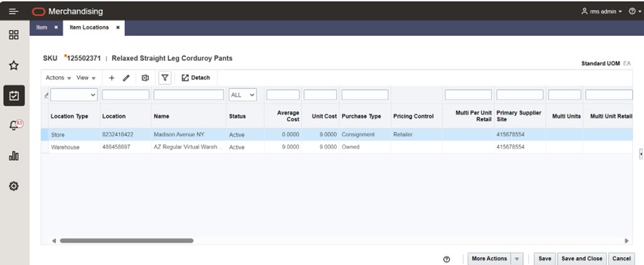
Task: Open the View menu
Action: 86,78
